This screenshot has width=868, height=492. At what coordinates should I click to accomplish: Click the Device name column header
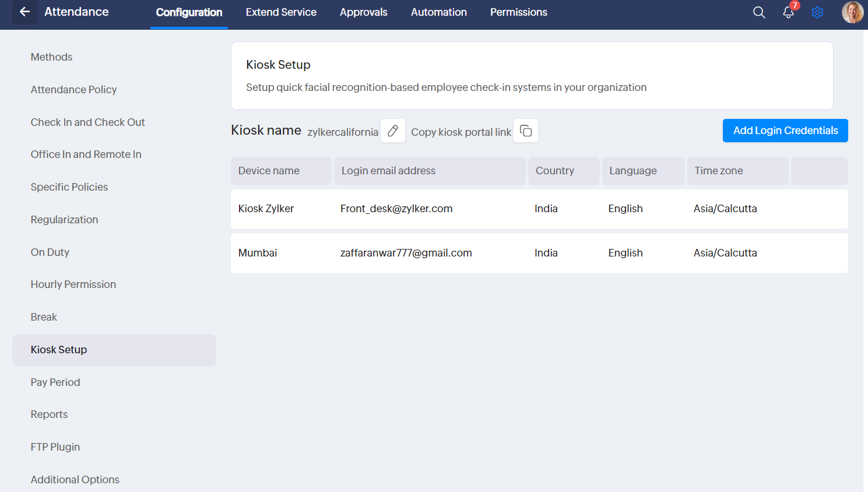[281, 171]
